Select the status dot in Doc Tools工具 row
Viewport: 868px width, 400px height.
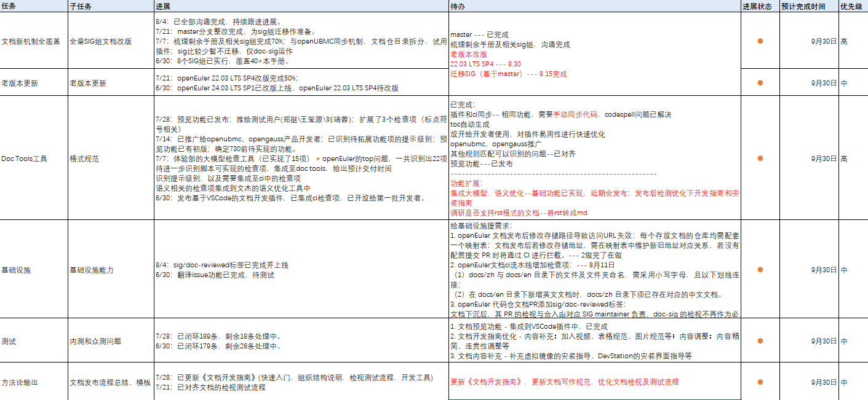coord(760,159)
